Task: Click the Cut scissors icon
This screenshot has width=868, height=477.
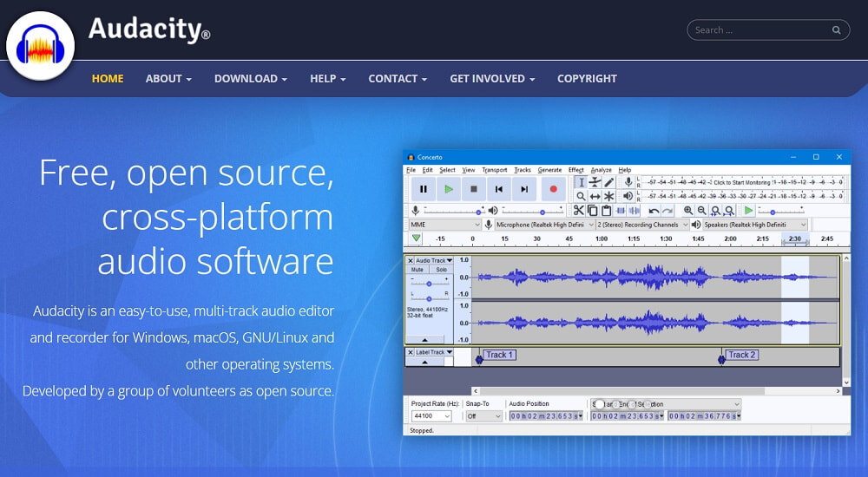Action: click(x=578, y=210)
